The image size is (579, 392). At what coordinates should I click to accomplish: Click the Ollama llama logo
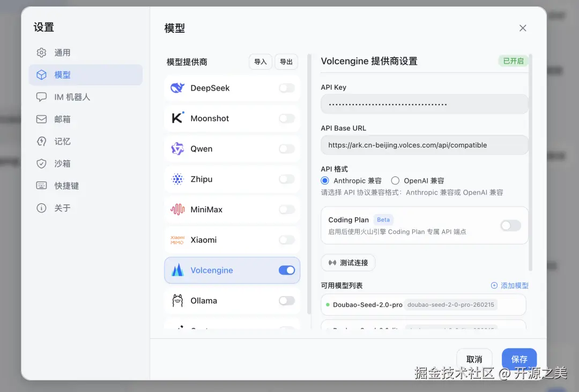pyautogui.click(x=177, y=300)
